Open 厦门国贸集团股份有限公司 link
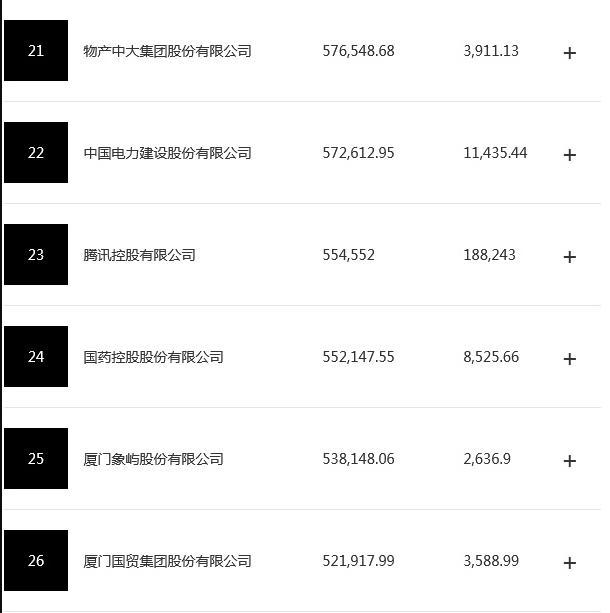 [167, 561]
